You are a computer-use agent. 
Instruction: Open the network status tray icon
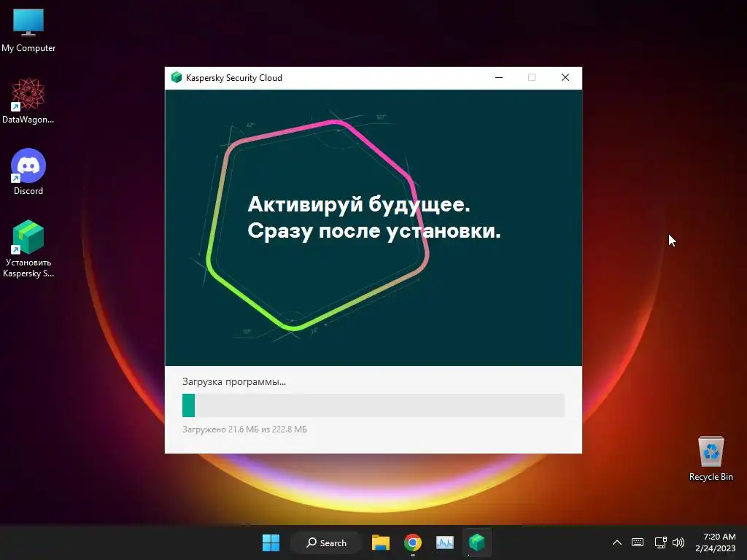pos(660,542)
